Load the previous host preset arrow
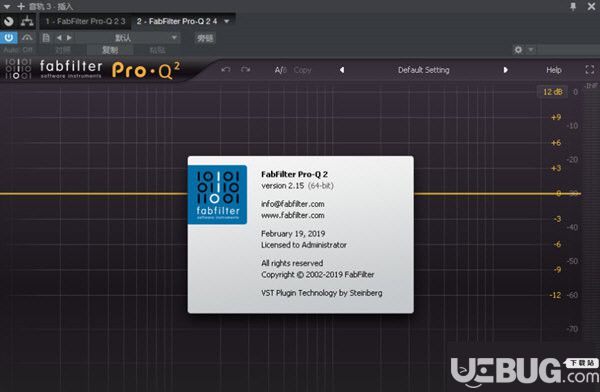600x392 pixels. point(59,38)
